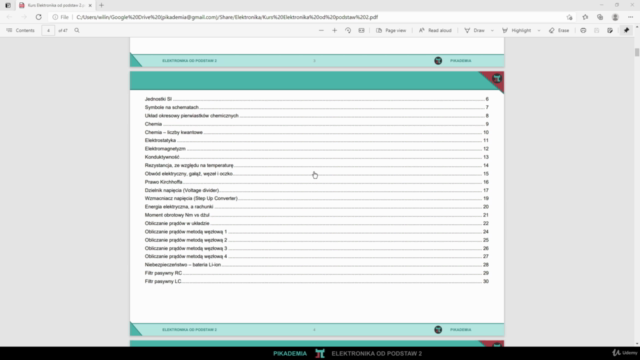Expand the Highlight color dropdown
640x360 pixels.
[539, 30]
